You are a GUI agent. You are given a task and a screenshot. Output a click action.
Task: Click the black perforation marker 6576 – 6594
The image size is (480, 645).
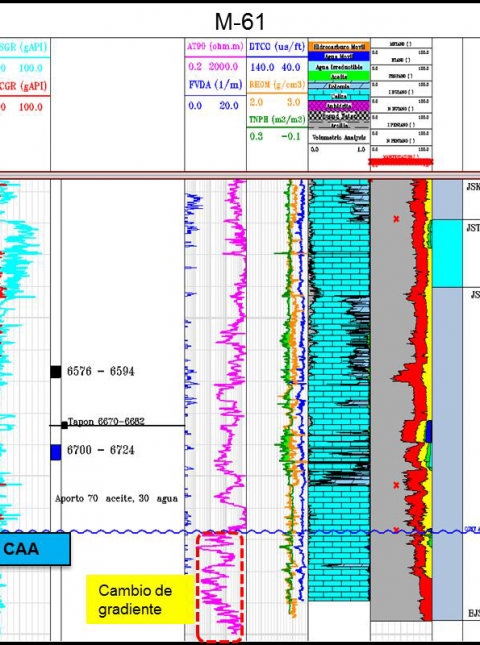[x=56, y=372]
